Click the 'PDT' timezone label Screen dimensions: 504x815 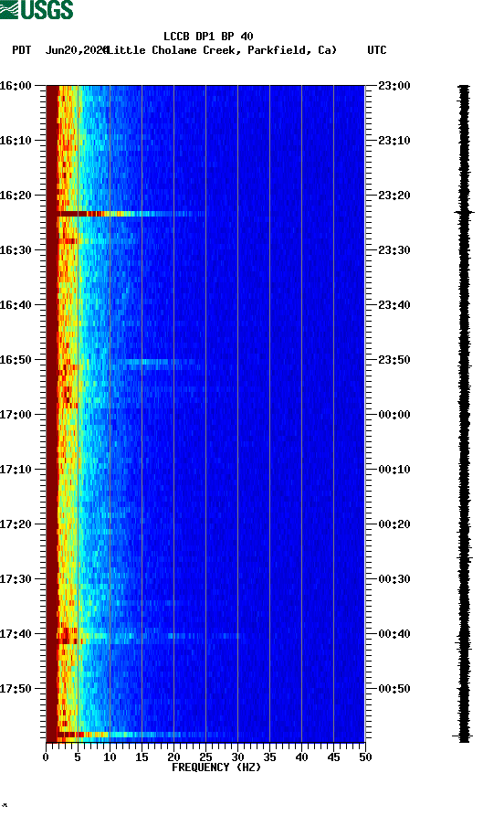tap(21, 50)
